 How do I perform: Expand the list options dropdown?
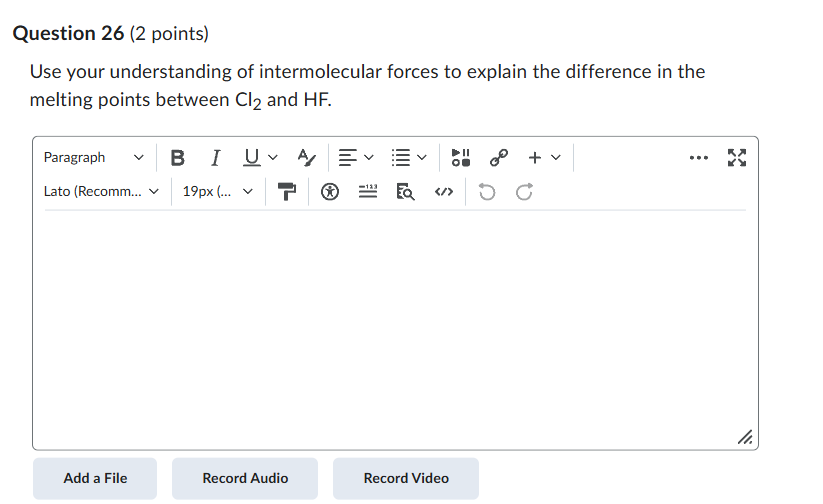422,158
